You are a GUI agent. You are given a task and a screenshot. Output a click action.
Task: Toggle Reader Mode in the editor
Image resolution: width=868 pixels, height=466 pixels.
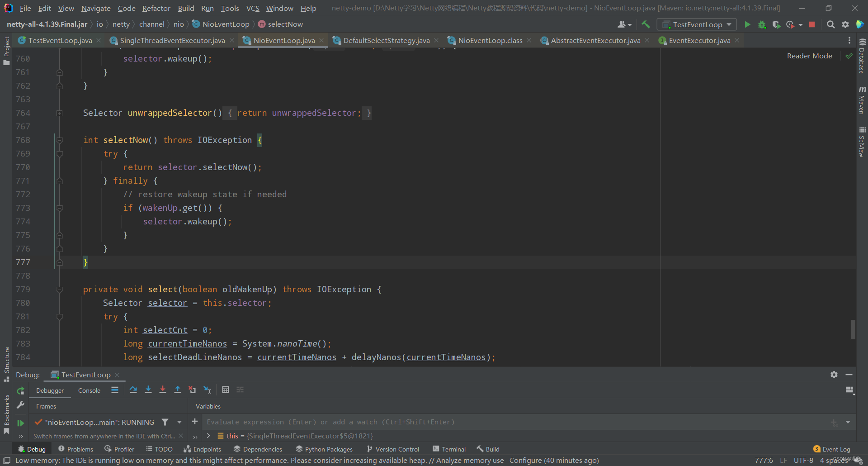[x=809, y=56]
